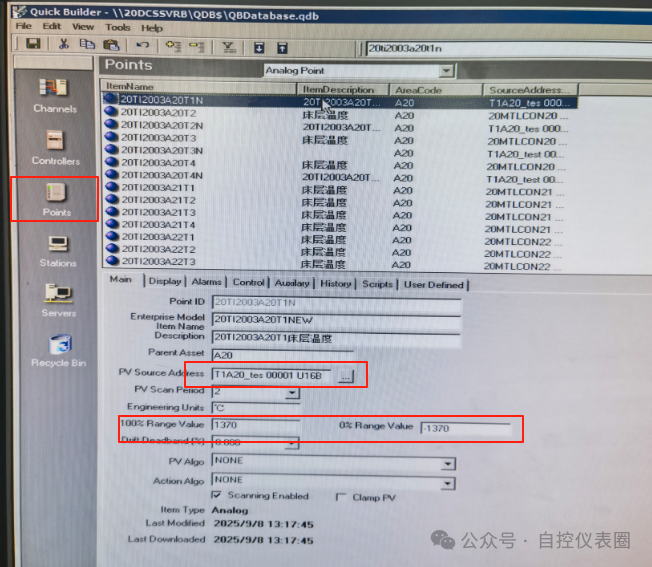
Task: Click the Engineering Units field
Action: click(x=256, y=408)
